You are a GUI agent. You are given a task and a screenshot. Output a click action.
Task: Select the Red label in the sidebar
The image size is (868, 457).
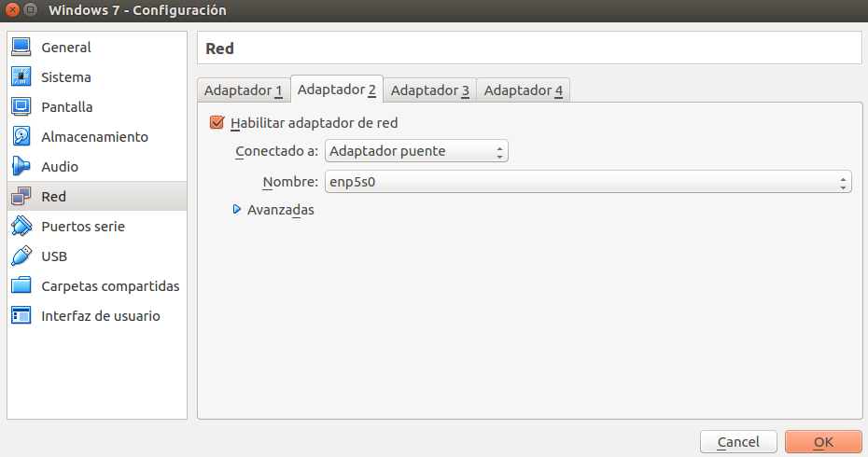click(x=54, y=197)
